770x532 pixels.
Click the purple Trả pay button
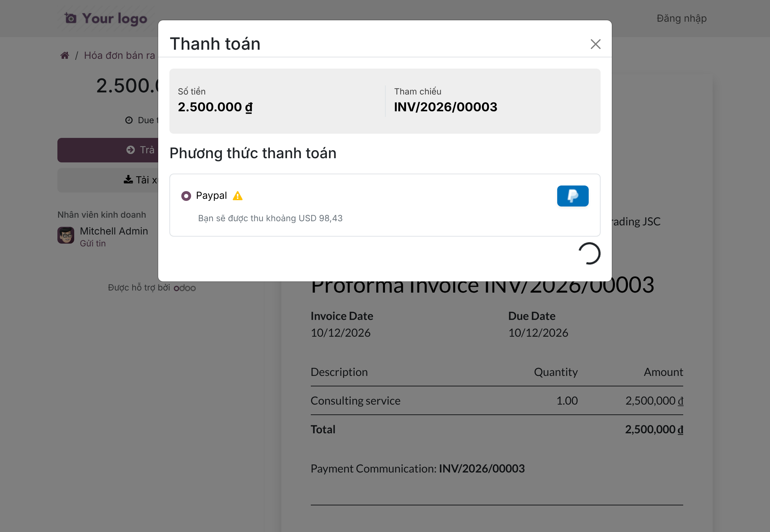pos(108,150)
